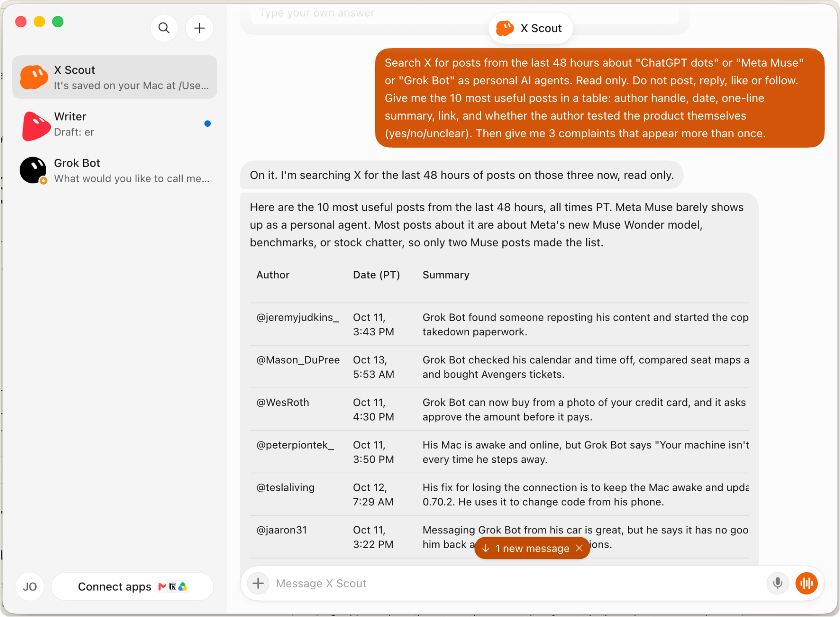Click the Grok Bot black avatar icon
This screenshot has width=840, height=617.
point(34,170)
